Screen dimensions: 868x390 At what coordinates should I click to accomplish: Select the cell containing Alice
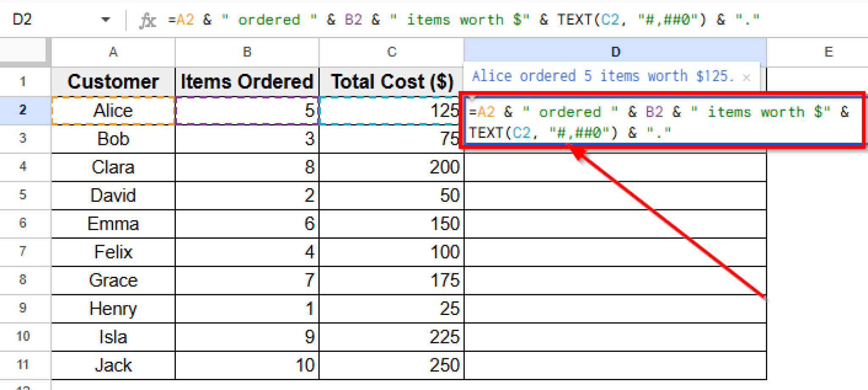point(112,110)
